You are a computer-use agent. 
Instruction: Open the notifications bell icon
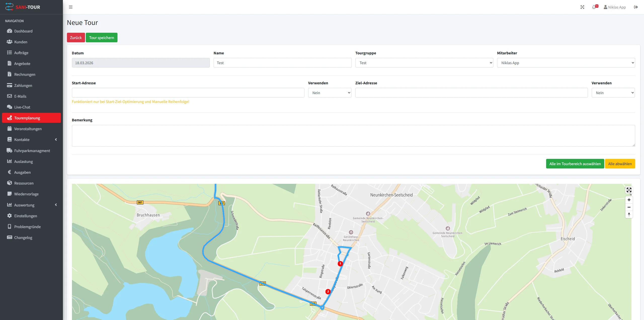click(594, 7)
